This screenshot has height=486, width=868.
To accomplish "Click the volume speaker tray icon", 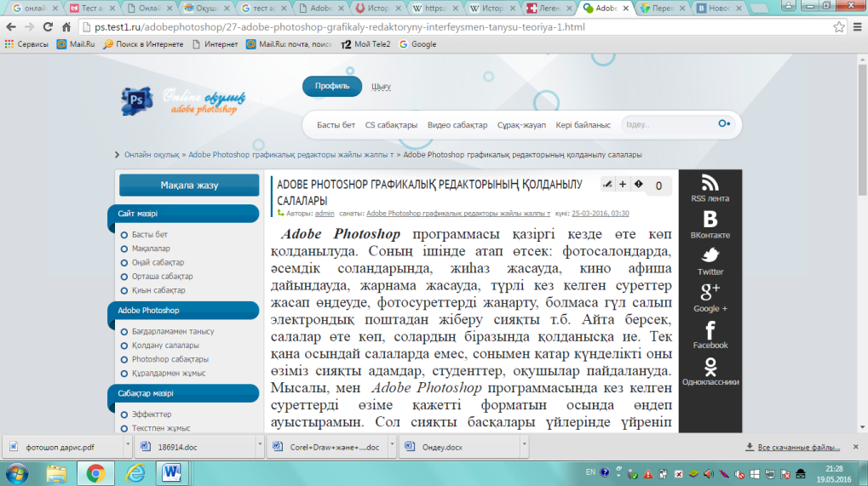I will 709,474.
